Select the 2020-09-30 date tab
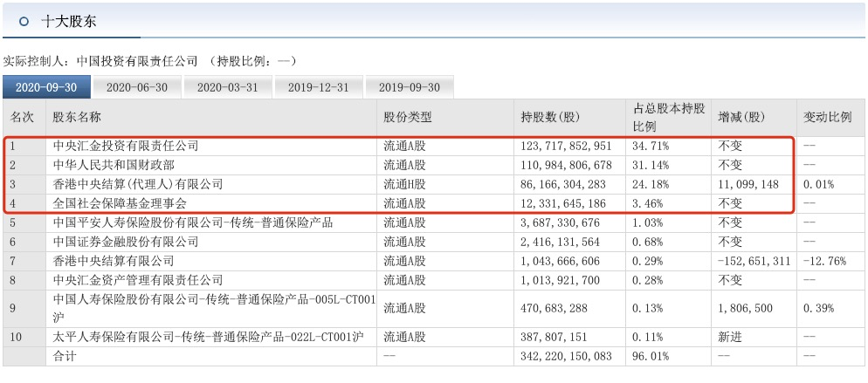Image resolution: width=868 pixels, height=383 pixels. tap(40, 87)
